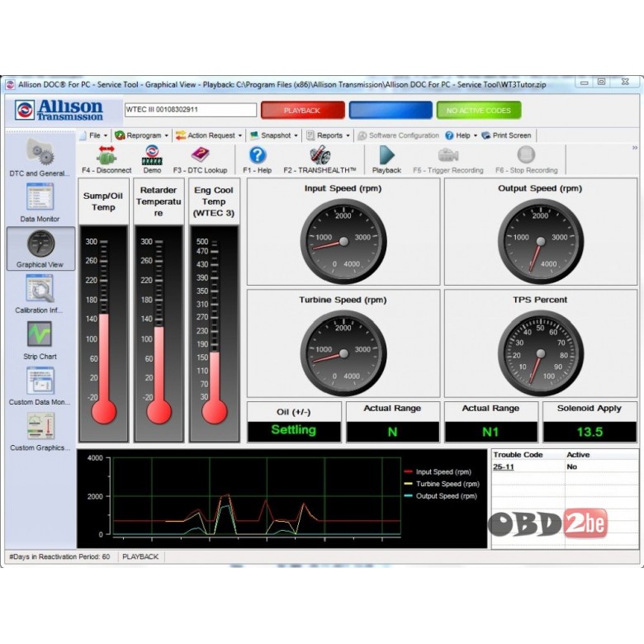Expand the Snapshot dropdown arrow
Screen dimensions: 644x644
(296, 136)
